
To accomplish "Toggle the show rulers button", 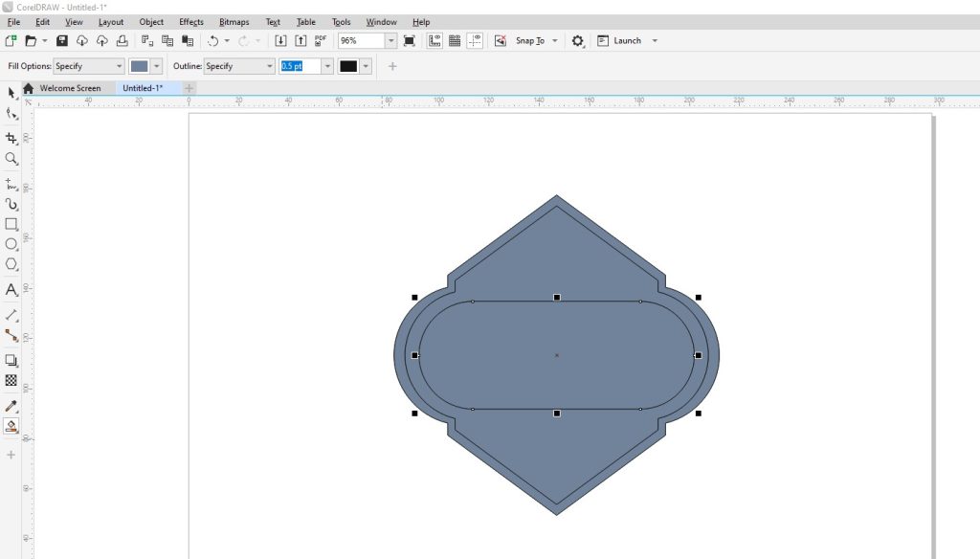I will [x=434, y=41].
